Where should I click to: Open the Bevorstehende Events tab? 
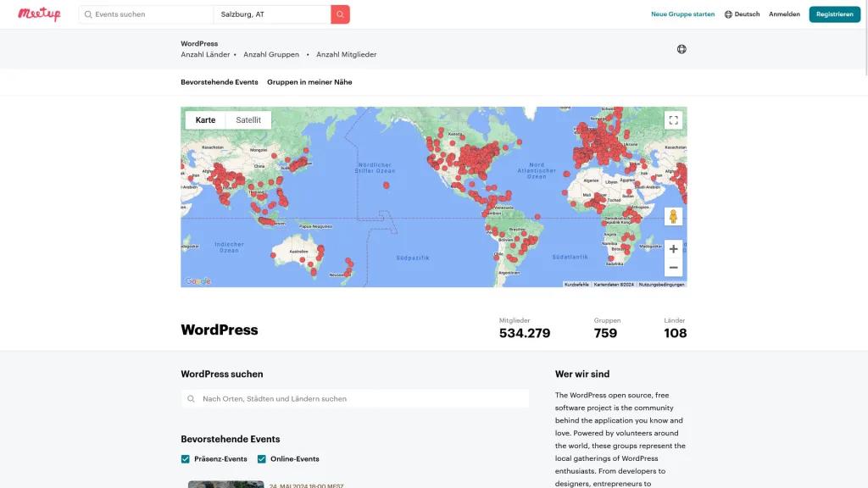coord(220,82)
